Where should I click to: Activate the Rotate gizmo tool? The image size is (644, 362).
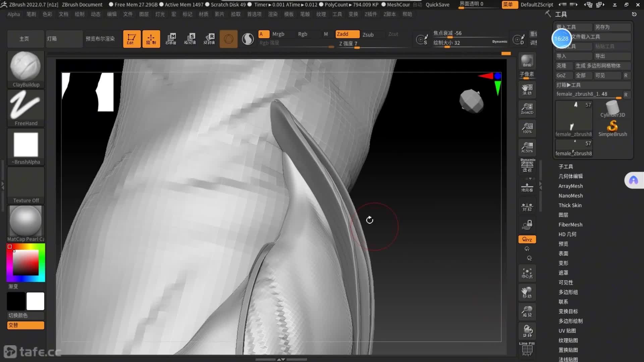pyautogui.click(x=209, y=39)
